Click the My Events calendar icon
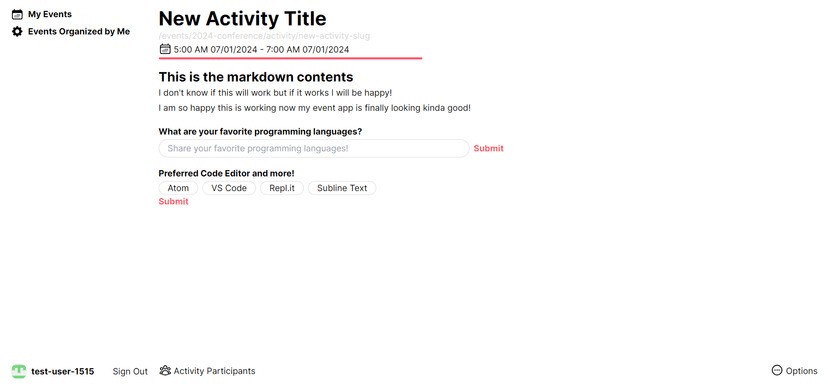The image size is (828, 389). click(x=17, y=14)
